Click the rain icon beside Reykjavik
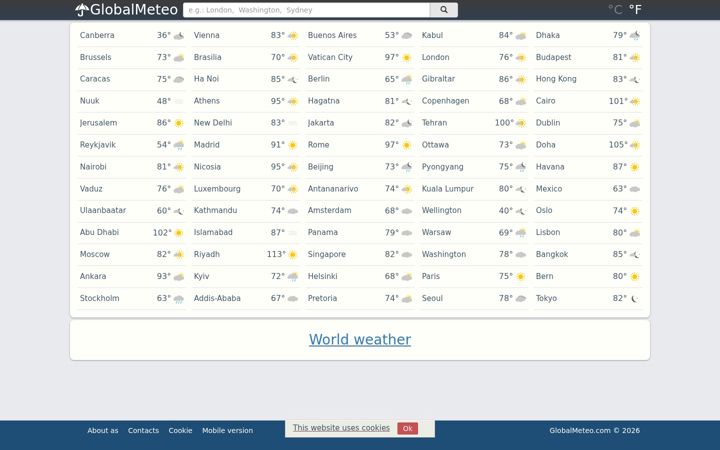The height and width of the screenshot is (450, 720). [x=179, y=145]
